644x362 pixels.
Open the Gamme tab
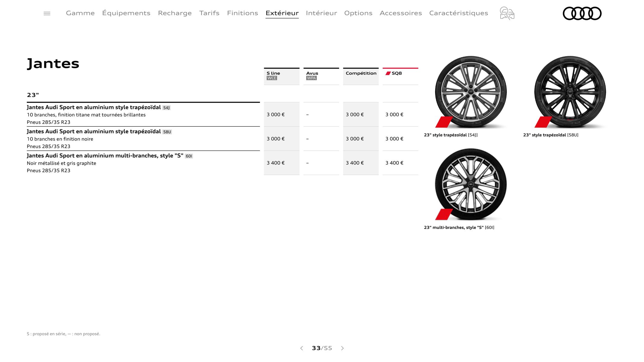[80, 13]
